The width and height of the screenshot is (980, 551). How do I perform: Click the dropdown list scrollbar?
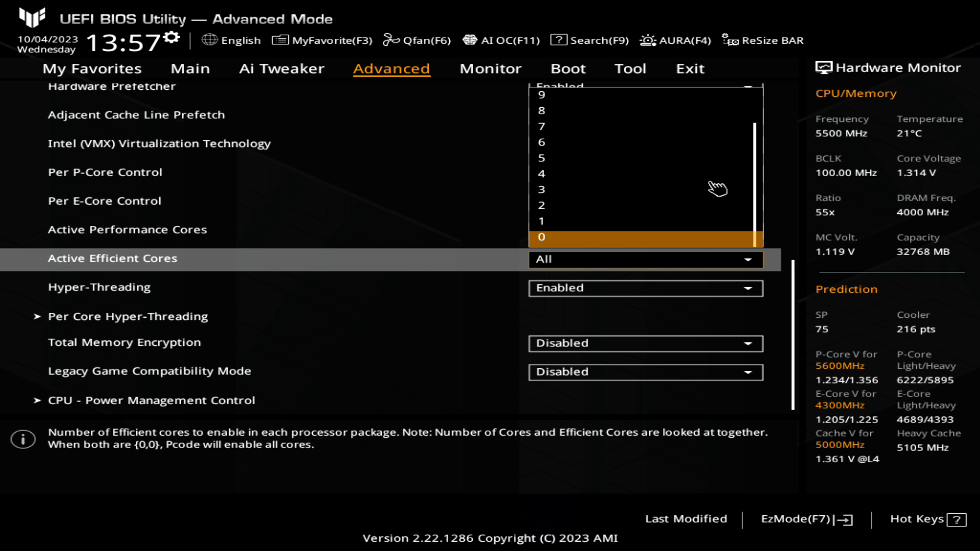click(754, 185)
